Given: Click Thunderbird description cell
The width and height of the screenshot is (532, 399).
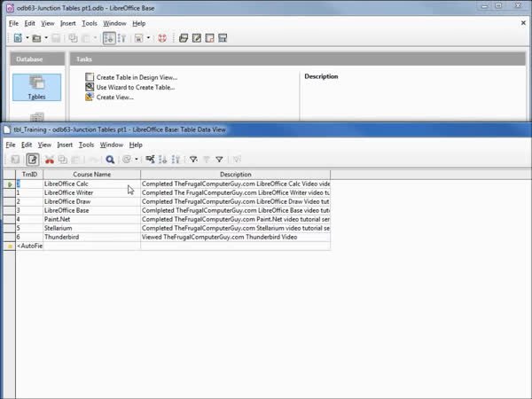Looking at the screenshot, I should click(236, 237).
